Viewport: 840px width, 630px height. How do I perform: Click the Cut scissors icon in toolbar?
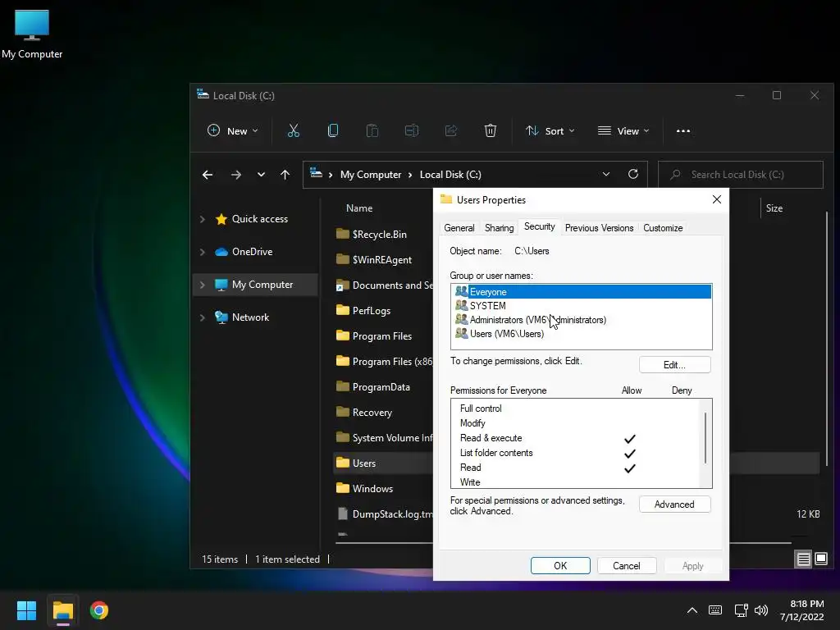click(x=293, y=130)
